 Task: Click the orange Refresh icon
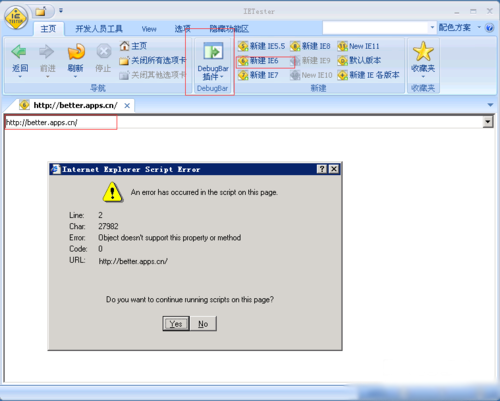[x=76, y=52]
